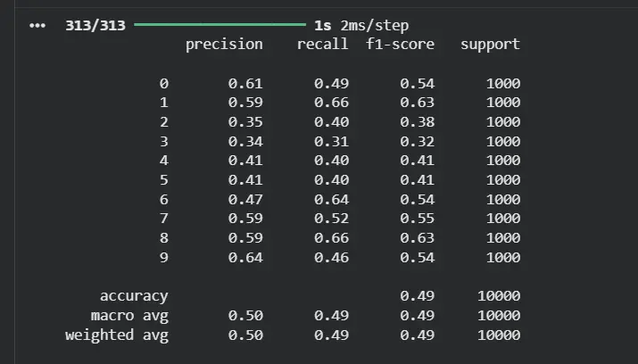Click the f1-score column header

coord(401,45)
